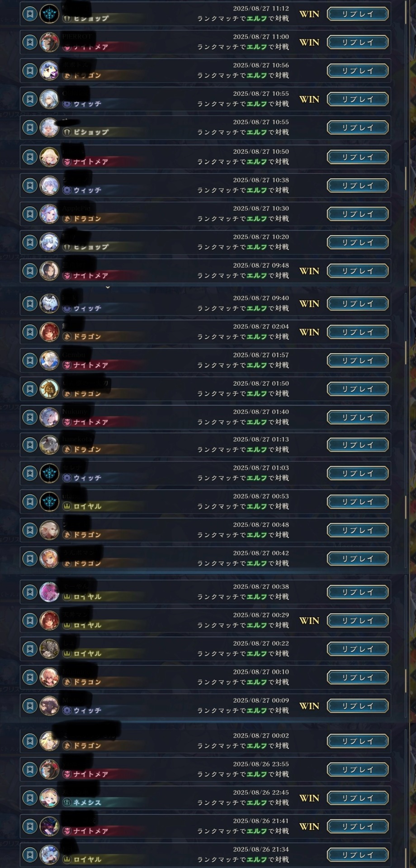416x868 pixels.
Task: Expand the small chevron below 09:48 match
Action: coord(108,288)
